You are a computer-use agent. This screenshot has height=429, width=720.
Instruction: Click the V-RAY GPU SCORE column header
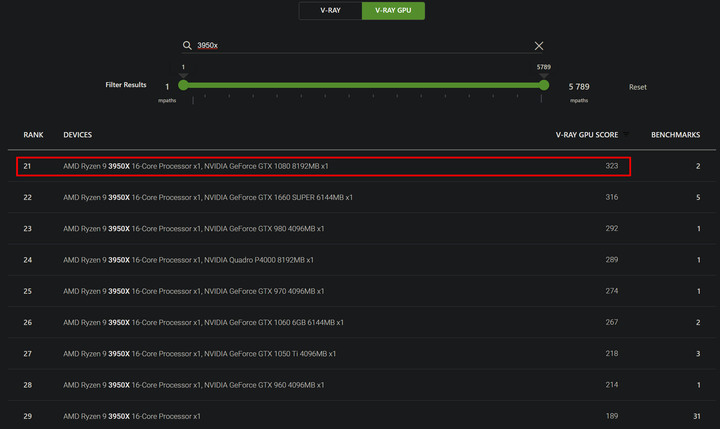coord(586,135)
